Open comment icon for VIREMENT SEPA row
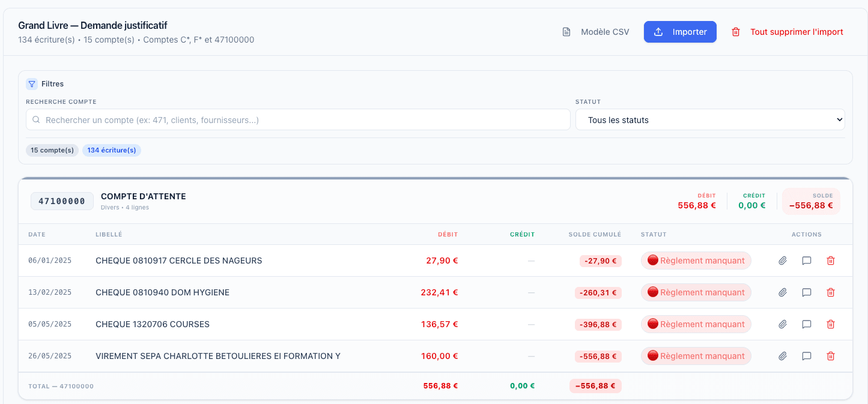Image resolution: width=868 pixels, height=404 pixels. pyautogui.click(x=807, y=356)
